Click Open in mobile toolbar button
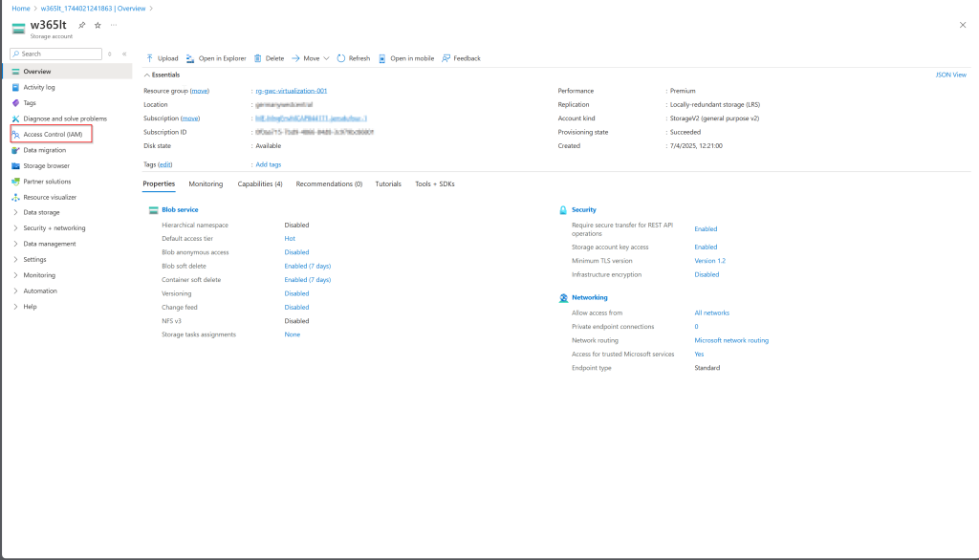The height and width of the screenshot is (560, 979). [x=406, y=58]
